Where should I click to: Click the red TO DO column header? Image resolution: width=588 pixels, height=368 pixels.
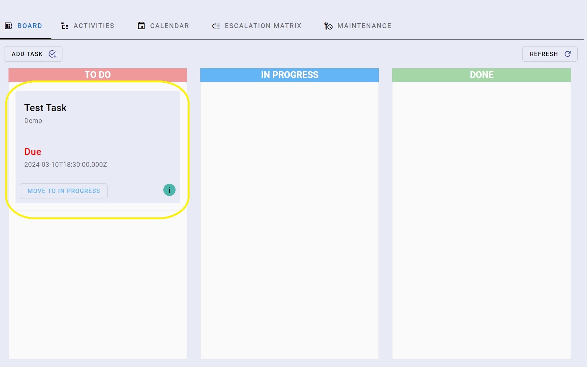[98, 75]
